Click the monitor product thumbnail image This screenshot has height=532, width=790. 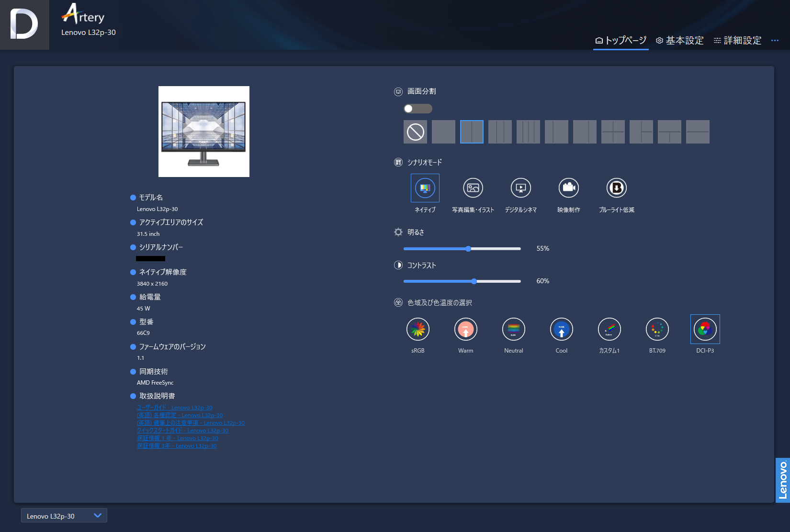click(203, 132)
